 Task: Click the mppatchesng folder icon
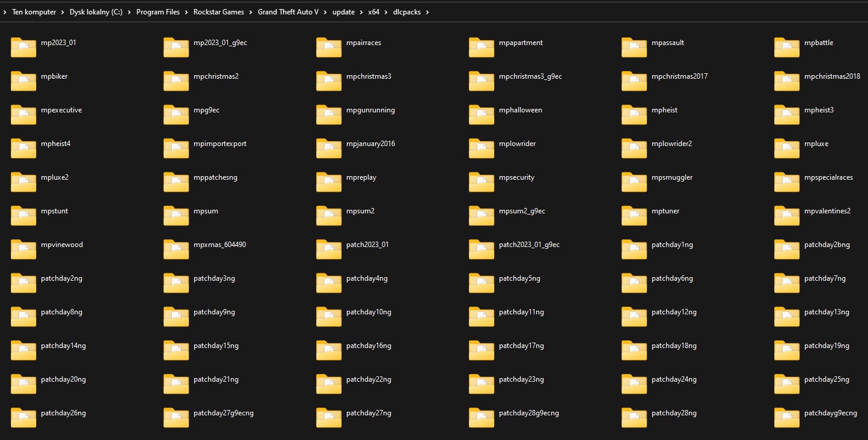(x=176, y=182)
